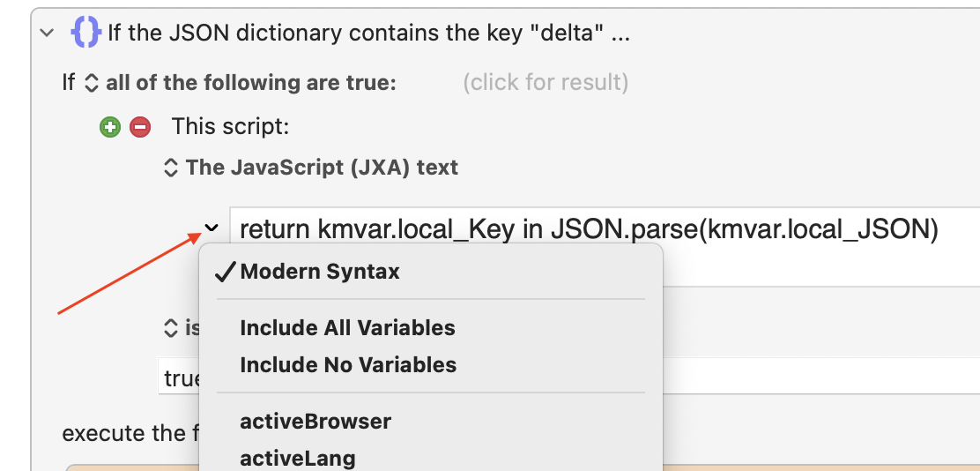Add a condition with the green plus
This screenshot has height=471, width=980.
click(109, 127)
